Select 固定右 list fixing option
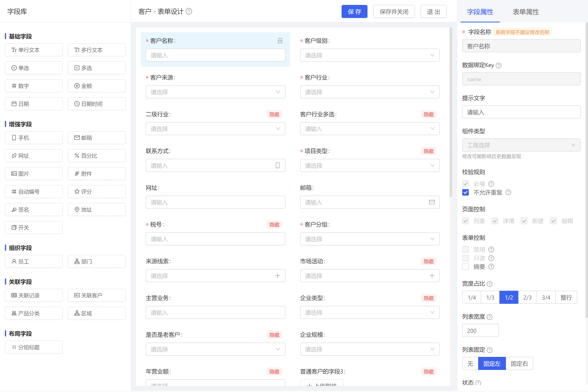This screenshot has height=392, width=588. coord(519,364)
